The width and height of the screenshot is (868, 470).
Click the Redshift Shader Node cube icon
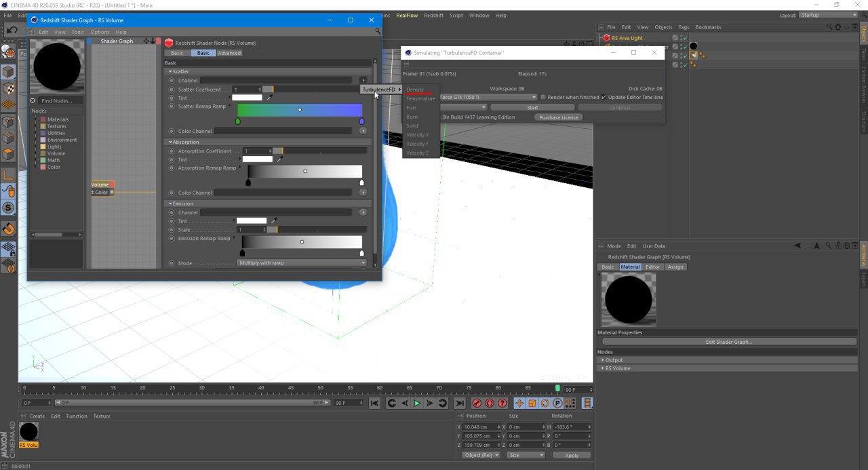click(x=169, y=43)
